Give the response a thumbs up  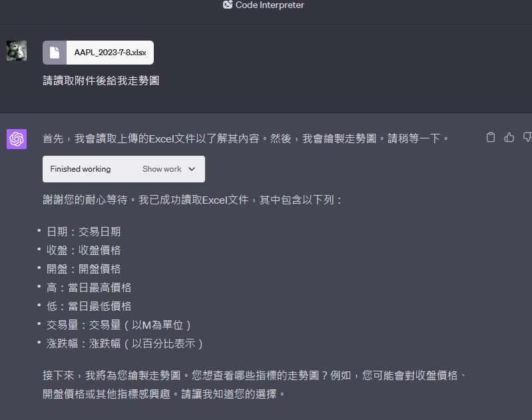(509, 137)
